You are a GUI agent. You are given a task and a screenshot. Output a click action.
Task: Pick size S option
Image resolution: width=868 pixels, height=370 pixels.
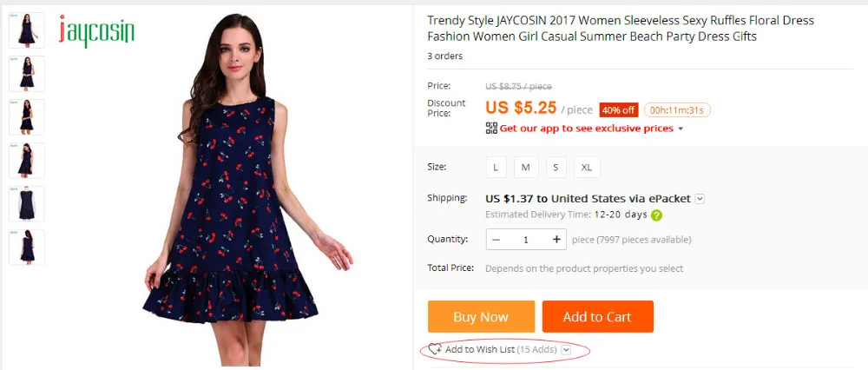coord(556,168)
